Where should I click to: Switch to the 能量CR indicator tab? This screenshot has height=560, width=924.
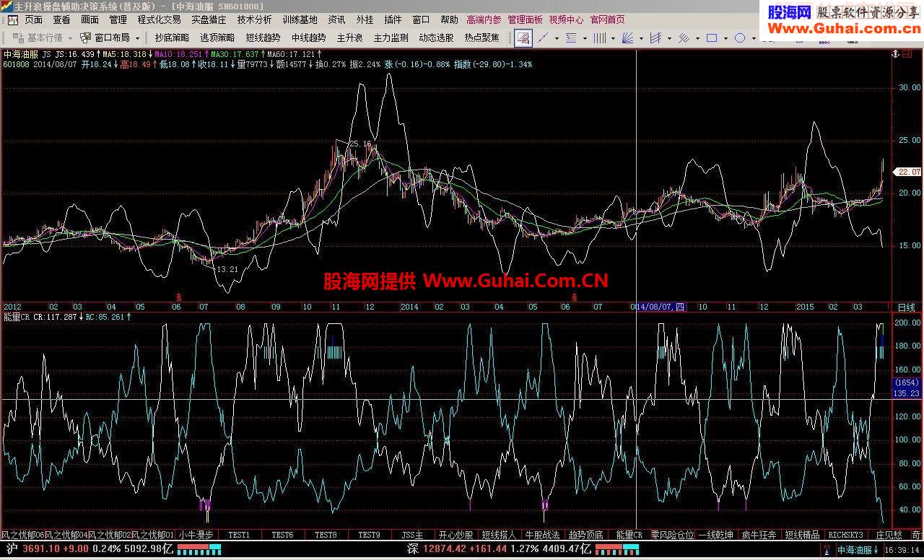coord(629,535)
